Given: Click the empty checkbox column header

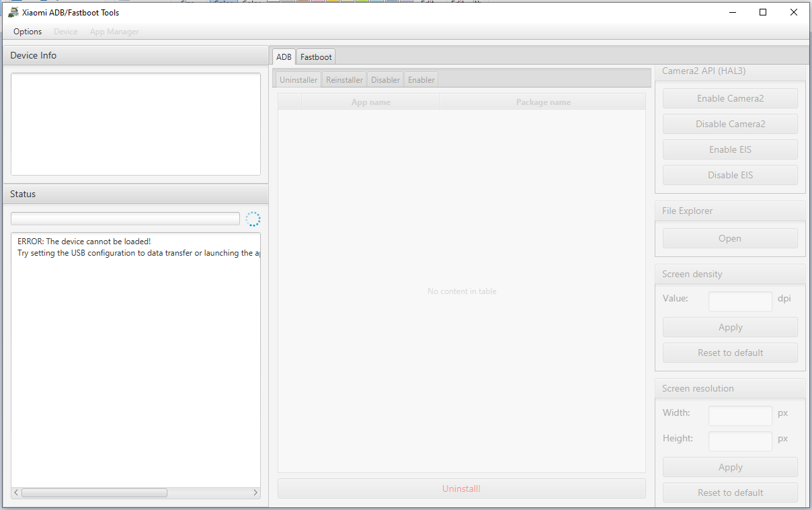Looking at the screenshot, I should pyautogui.click(x=290, y=102).
